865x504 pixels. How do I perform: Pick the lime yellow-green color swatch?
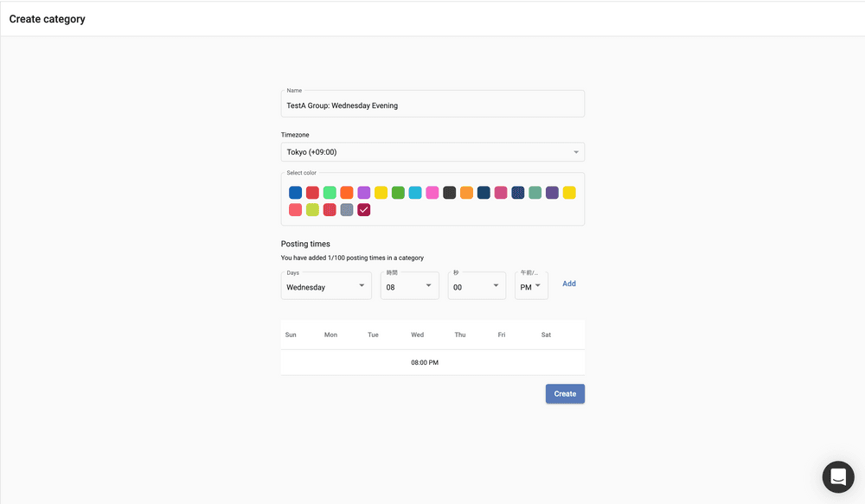[x=312, y=209]
